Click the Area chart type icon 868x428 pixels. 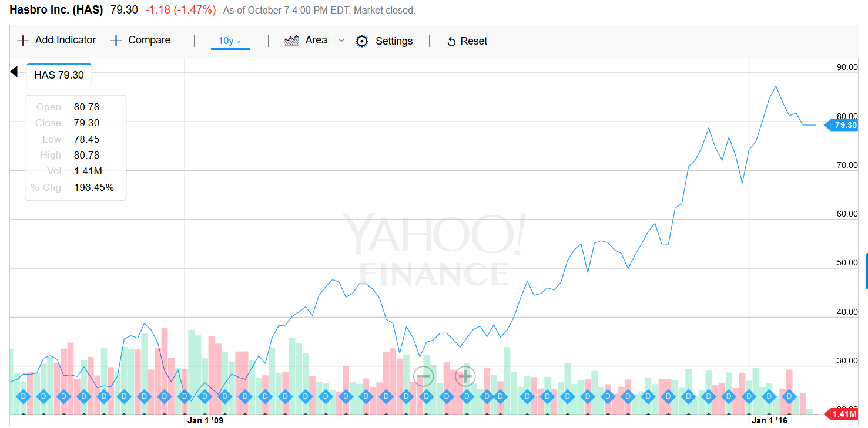point(292,41)
